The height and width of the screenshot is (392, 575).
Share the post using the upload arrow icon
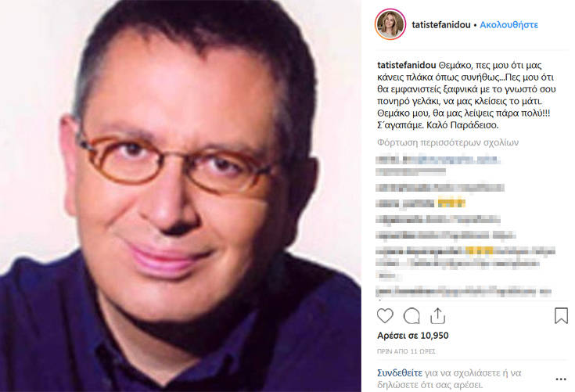pyautogui.click(x=438, y=316)
